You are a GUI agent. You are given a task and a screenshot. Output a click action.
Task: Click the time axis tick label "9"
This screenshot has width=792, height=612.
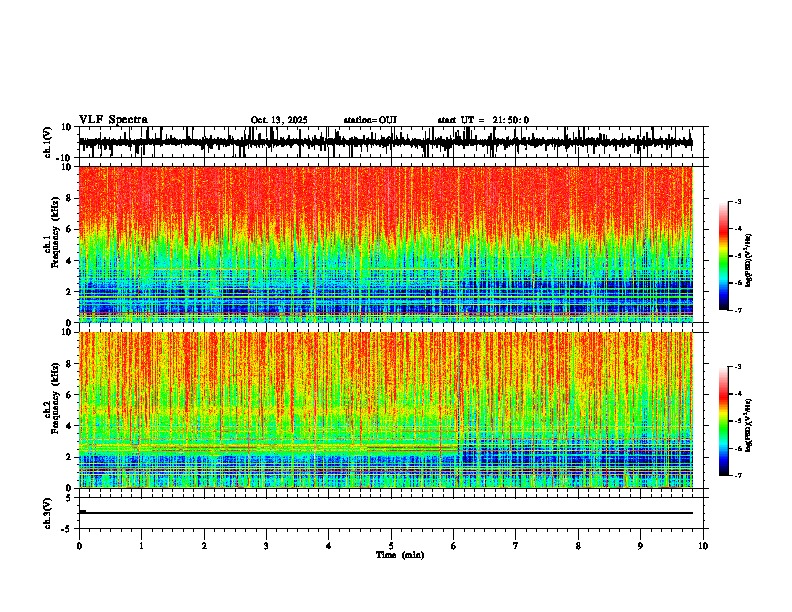(640, 546)
